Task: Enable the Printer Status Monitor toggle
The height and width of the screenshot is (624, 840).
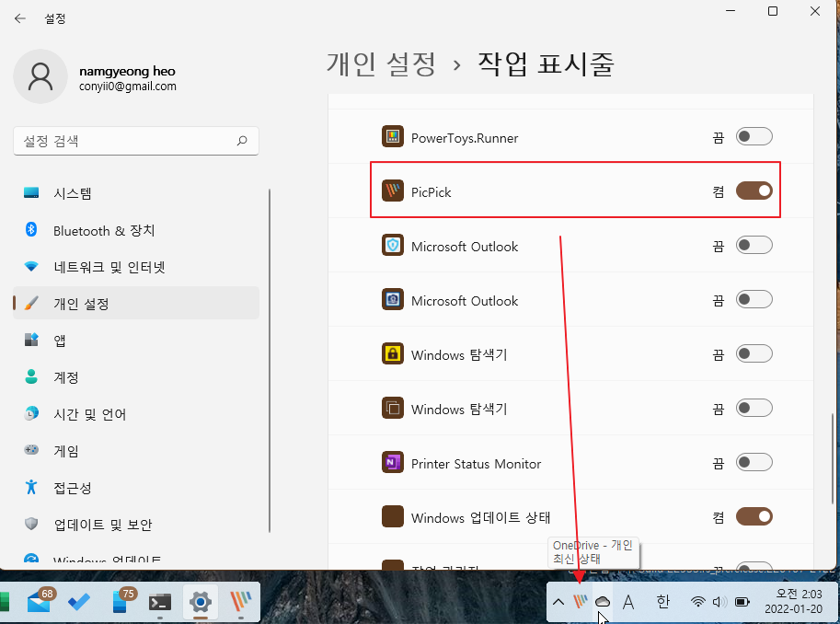Action: point(754,463)
